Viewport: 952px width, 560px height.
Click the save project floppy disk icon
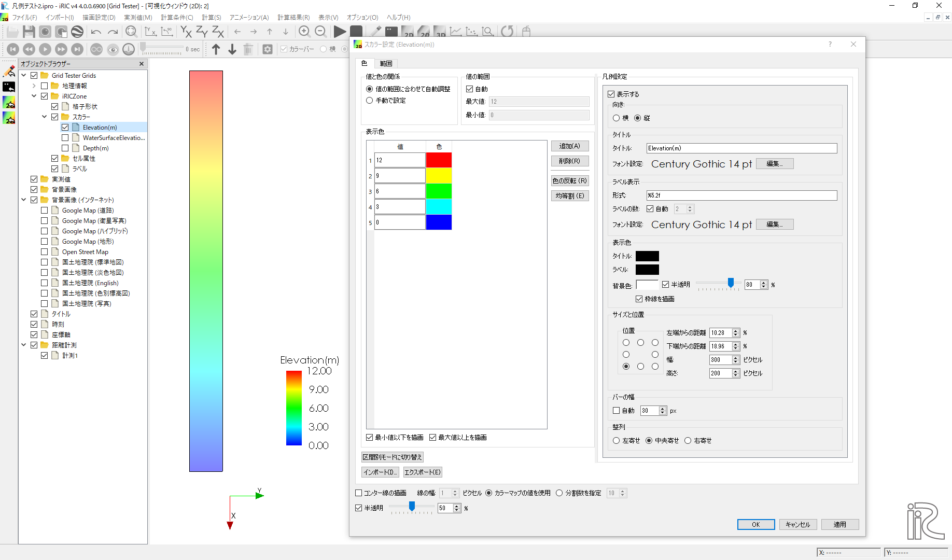pyautogui.click(x=29, y=32)
